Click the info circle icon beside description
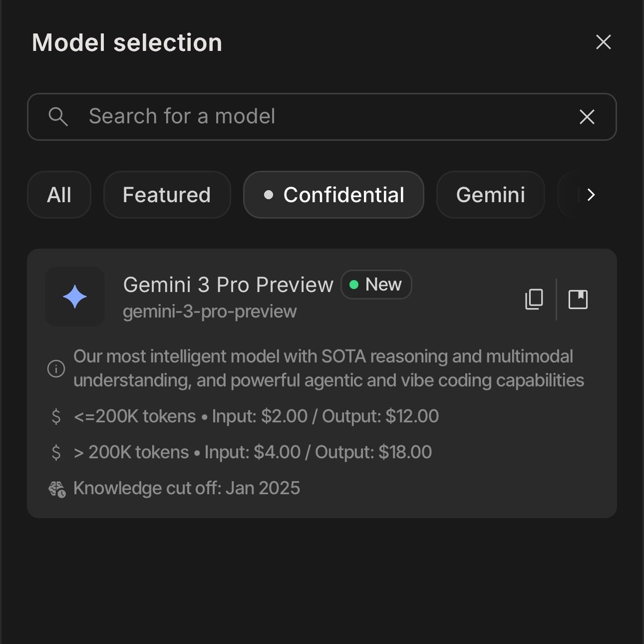This screenshot has width=644, height=644. (56, 368)
